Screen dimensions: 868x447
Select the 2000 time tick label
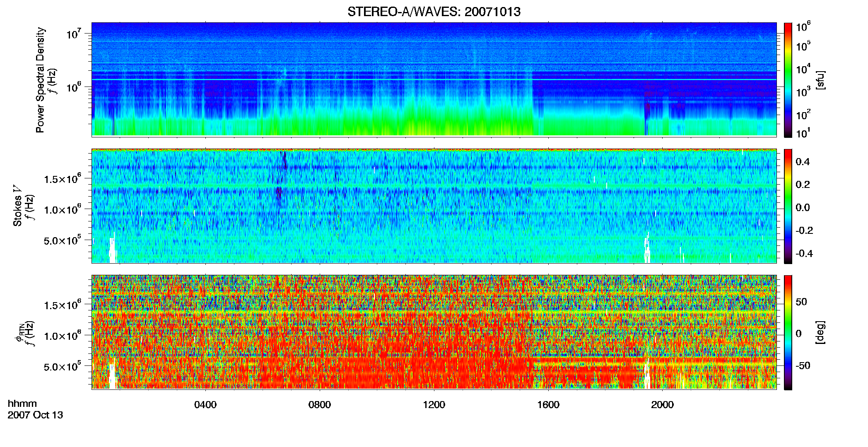click(x=663, y=405)
